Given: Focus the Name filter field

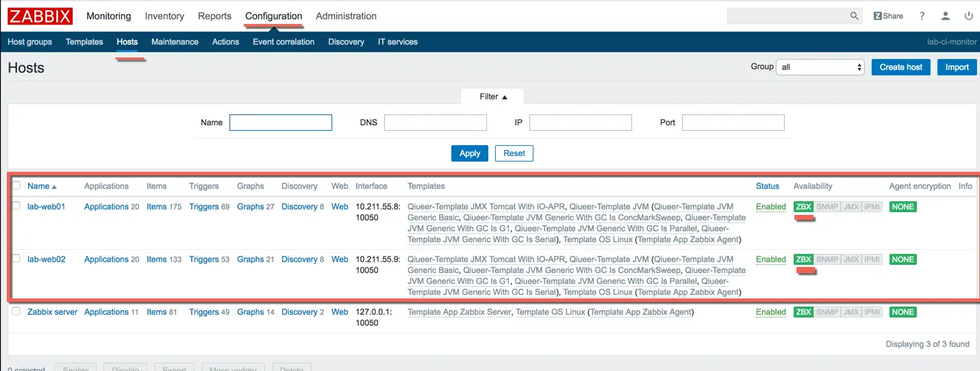Looking at the screenshot, I should (x=281, y=123).
